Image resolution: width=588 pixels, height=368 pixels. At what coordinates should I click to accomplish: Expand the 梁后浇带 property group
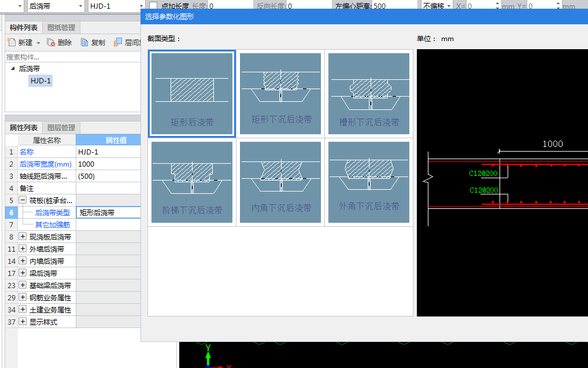coord(23,273)
